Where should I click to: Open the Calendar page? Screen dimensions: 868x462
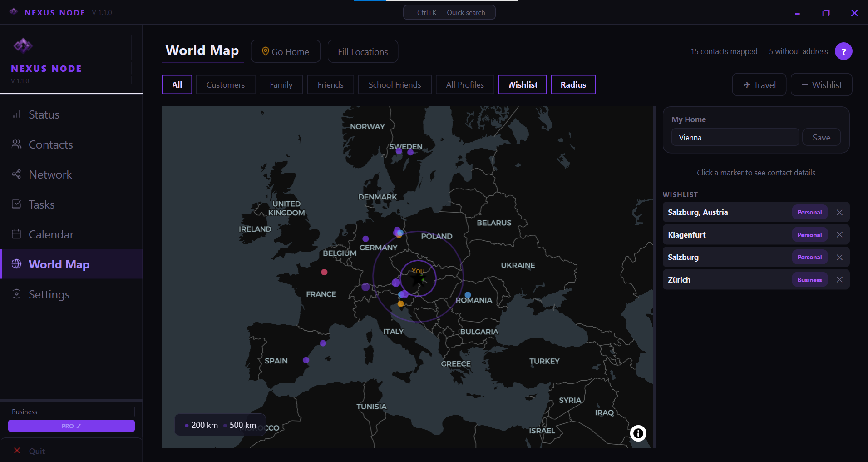pos(71,234)
